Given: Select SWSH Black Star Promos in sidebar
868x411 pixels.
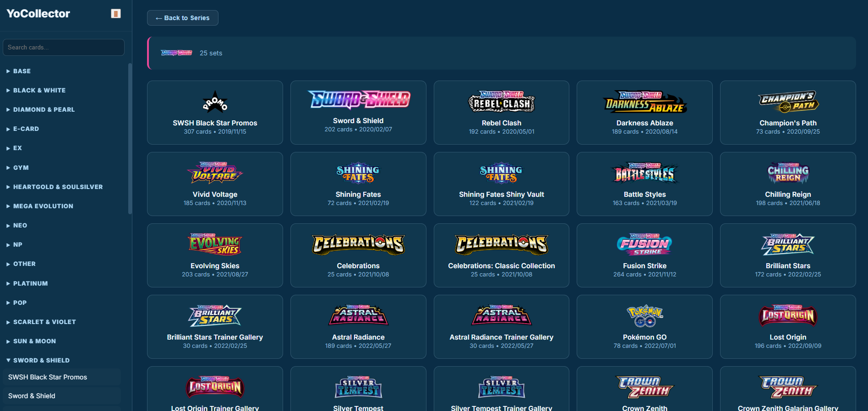Looking at the screenshot, I should pos(62,377).
